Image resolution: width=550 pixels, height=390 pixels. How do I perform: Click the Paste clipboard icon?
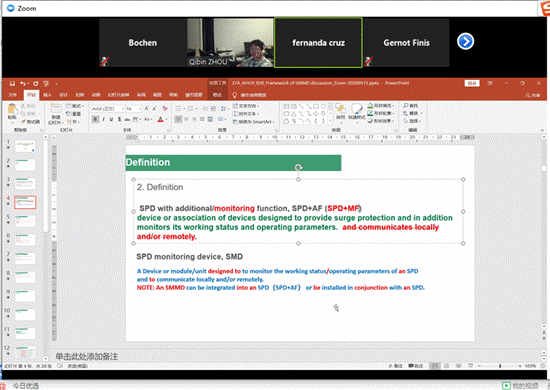(x=12, y=109)
